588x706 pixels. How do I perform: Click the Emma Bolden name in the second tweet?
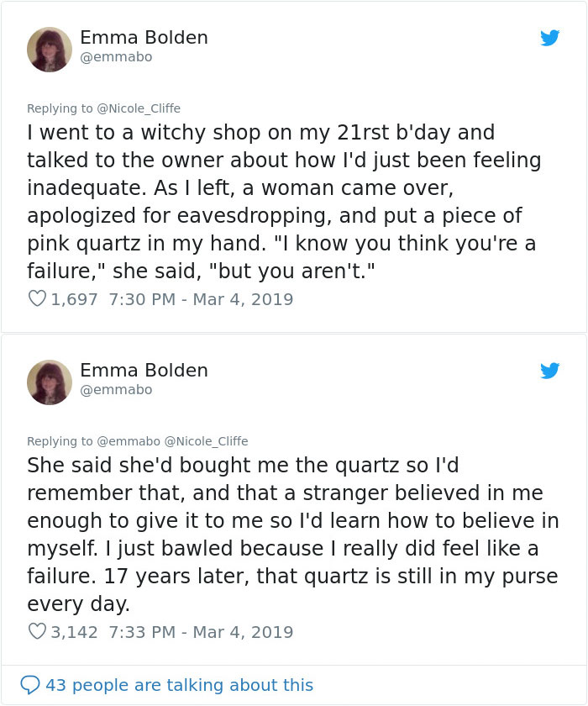point(144,371)
